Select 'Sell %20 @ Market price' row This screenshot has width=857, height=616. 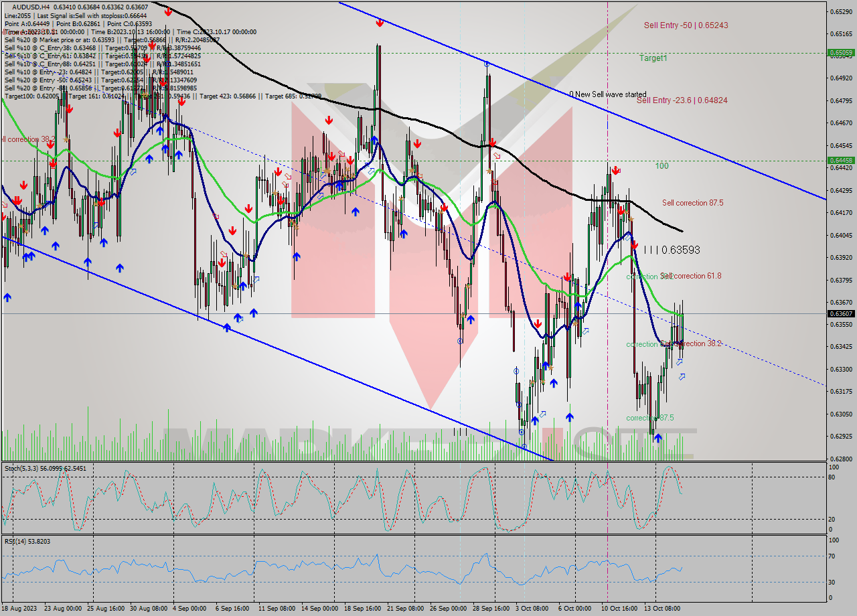point(112,40)
